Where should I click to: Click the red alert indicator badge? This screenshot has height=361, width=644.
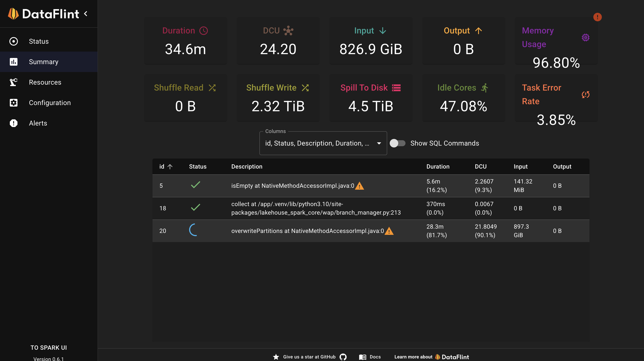point(597,17)
